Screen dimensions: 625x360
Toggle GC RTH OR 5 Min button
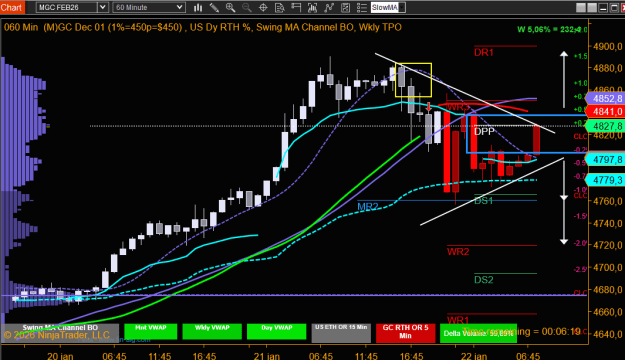click(405, 333)
